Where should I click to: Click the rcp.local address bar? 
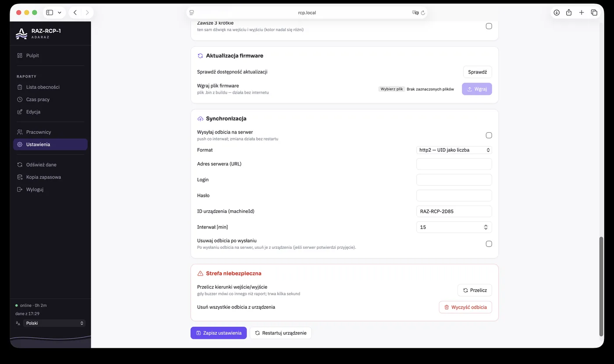[x=307, y=13]
